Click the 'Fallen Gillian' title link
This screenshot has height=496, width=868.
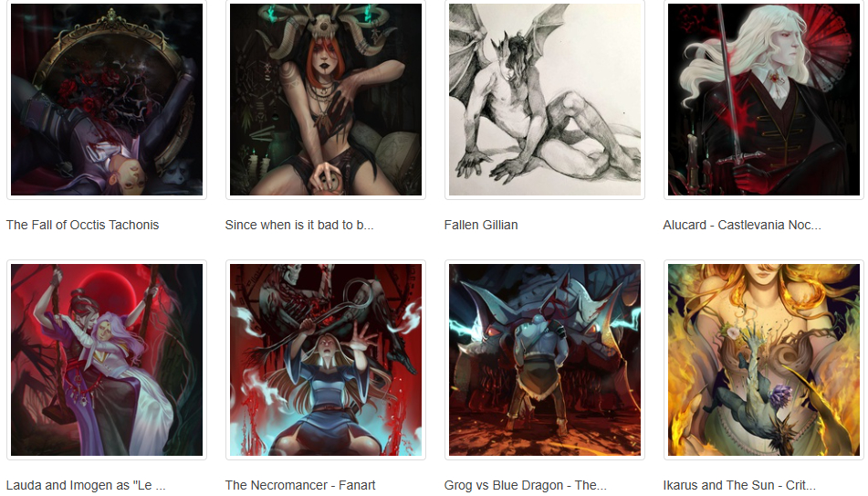click(481, 225)
